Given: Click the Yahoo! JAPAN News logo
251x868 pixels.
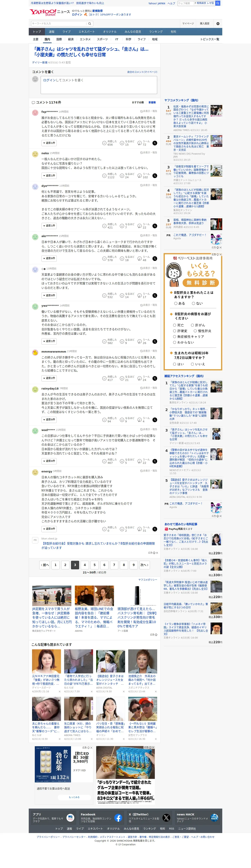Looking at the screenshot, I should (50, 13).
